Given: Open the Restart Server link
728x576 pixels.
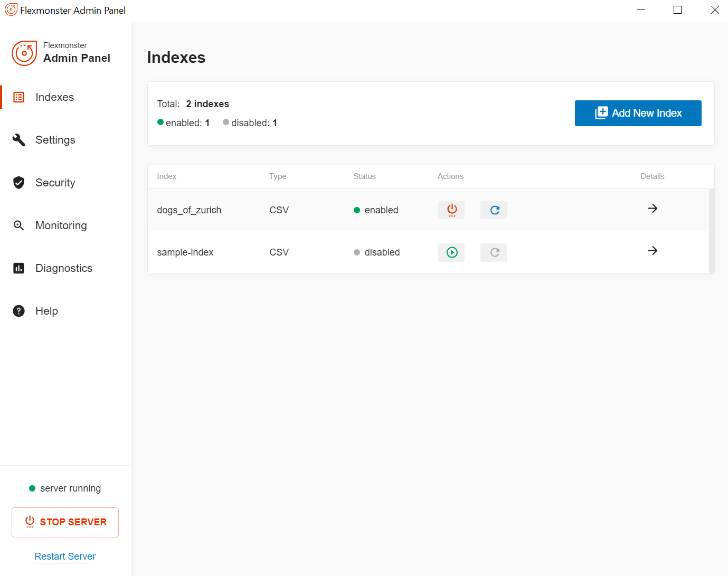Looking at the screenshot, I should 65,556.
